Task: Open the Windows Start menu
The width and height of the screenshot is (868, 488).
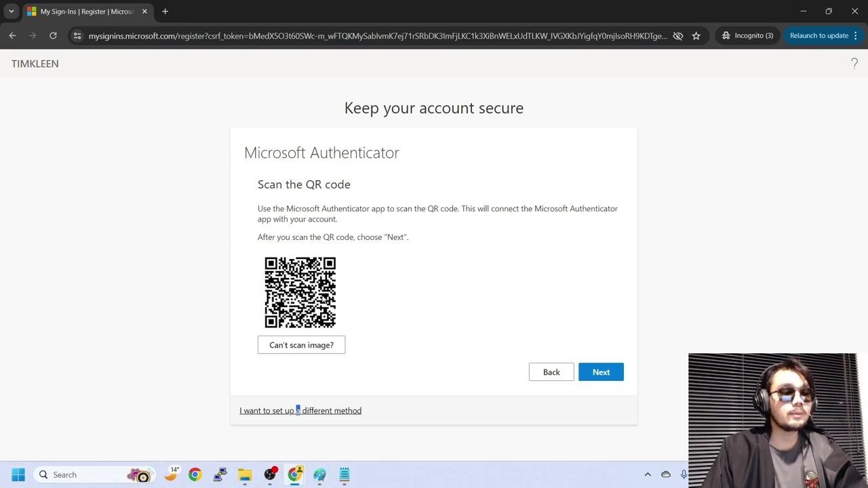Action: click(18, 474)
